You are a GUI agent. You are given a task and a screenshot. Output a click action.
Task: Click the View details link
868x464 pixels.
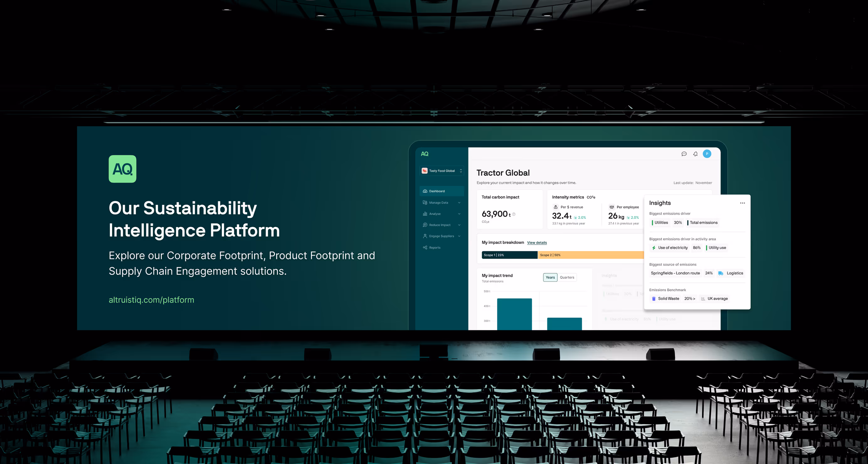pos(537,243)
